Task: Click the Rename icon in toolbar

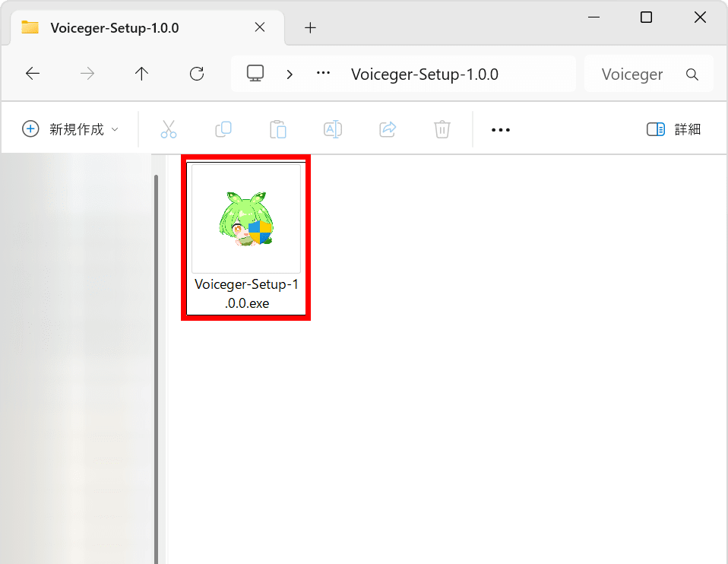Action: tap(333, 129)
